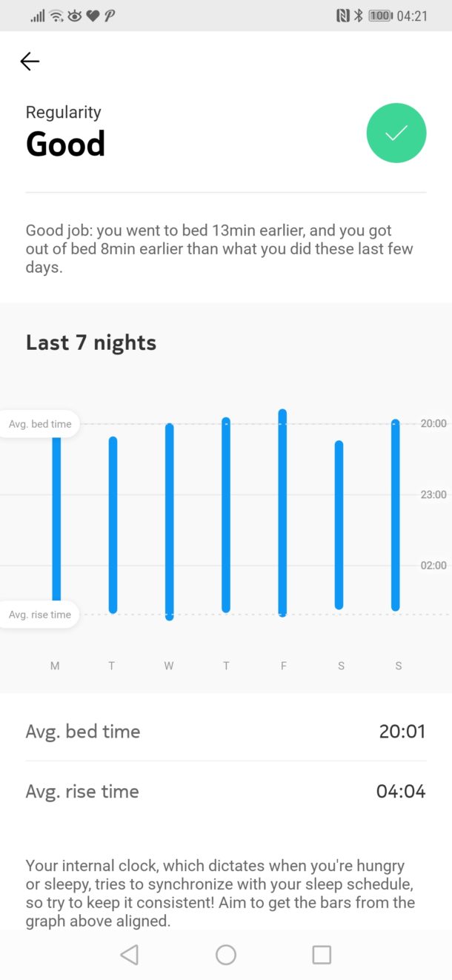This screenshot has width=452, height=980.
Task: Select Friday's sleep bar in the chart
Action: coord(282,511)
